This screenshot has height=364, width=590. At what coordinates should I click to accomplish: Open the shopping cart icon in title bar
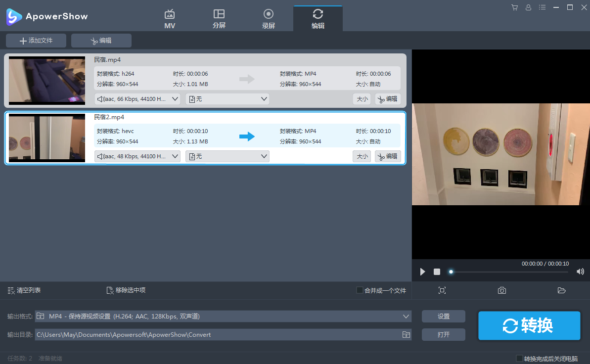click(514, 7)
